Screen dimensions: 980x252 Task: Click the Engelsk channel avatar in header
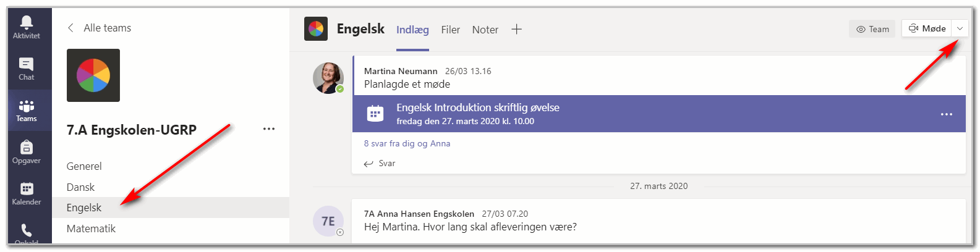click(x=316, y=29)
